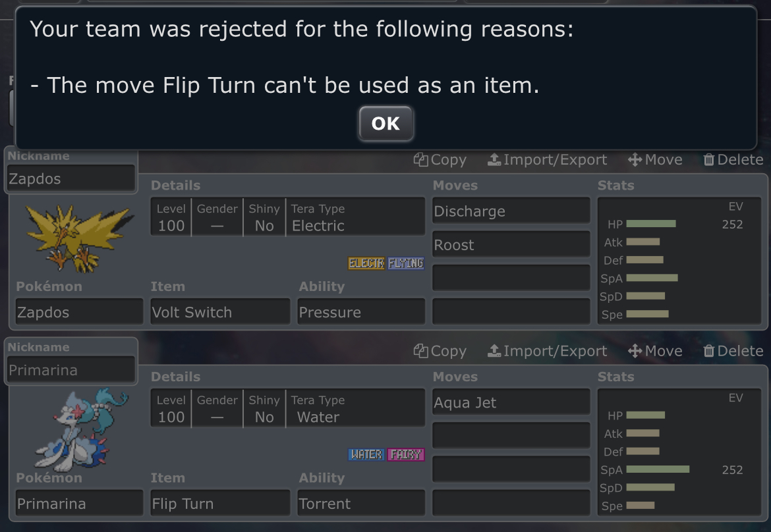Open Tera Type selector showing Electric

[356, 218]
